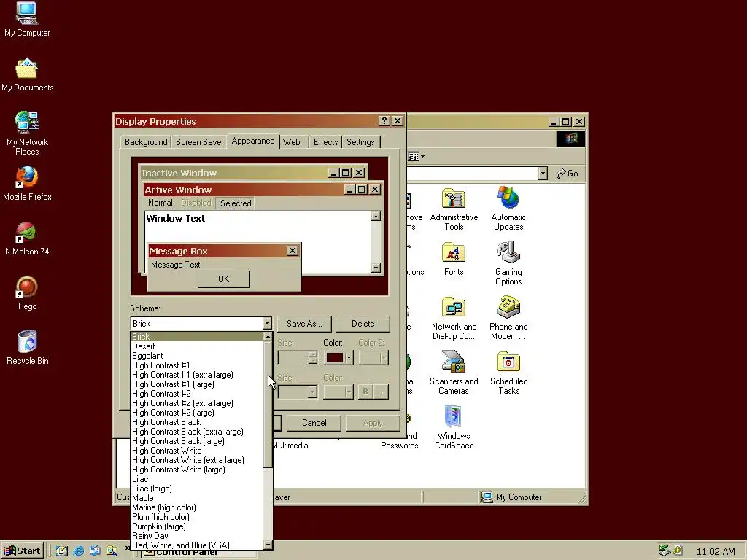Open Scanners and Cameras in Control Panel

[454, 373]
